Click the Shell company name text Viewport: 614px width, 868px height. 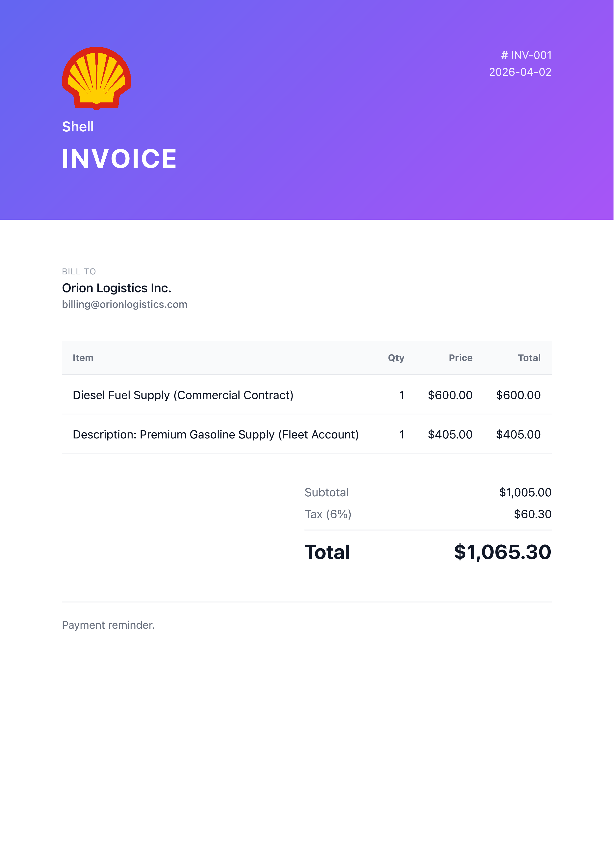[78, 127]
